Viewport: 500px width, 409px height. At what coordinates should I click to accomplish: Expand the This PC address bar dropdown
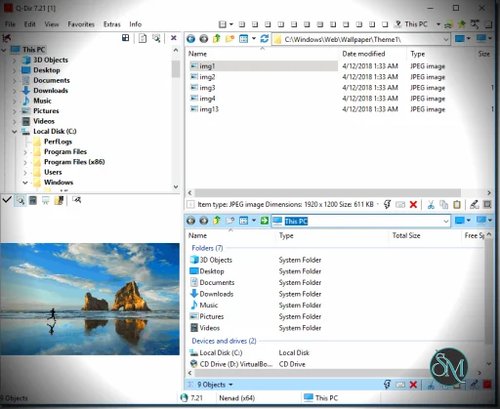446,221
